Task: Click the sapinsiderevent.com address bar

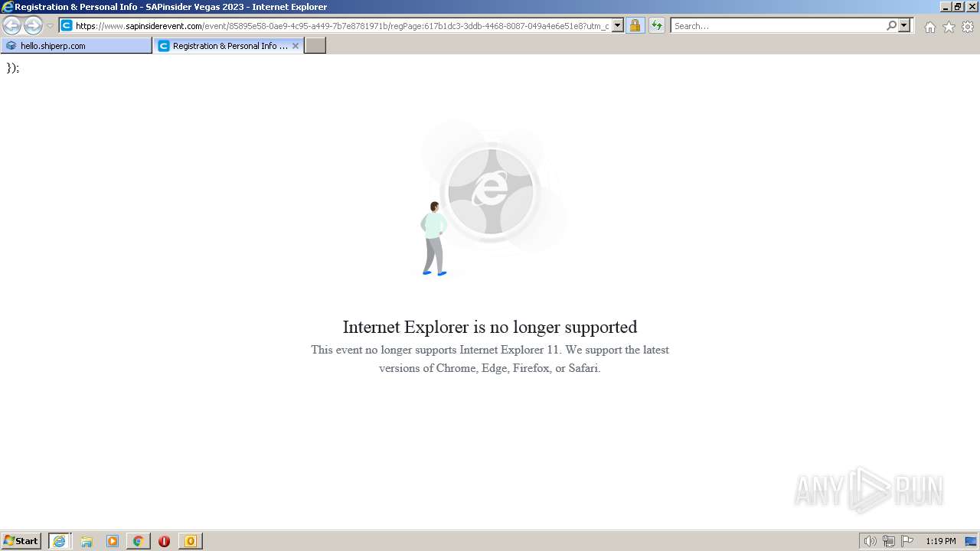Action: (x=341, y=26)
